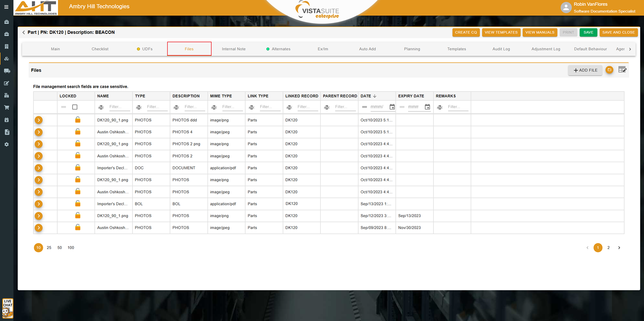Click the building icon in the sidebar
Image resolution: width=644 pixels, height=321 pixels.
click(x=7, y=46)
